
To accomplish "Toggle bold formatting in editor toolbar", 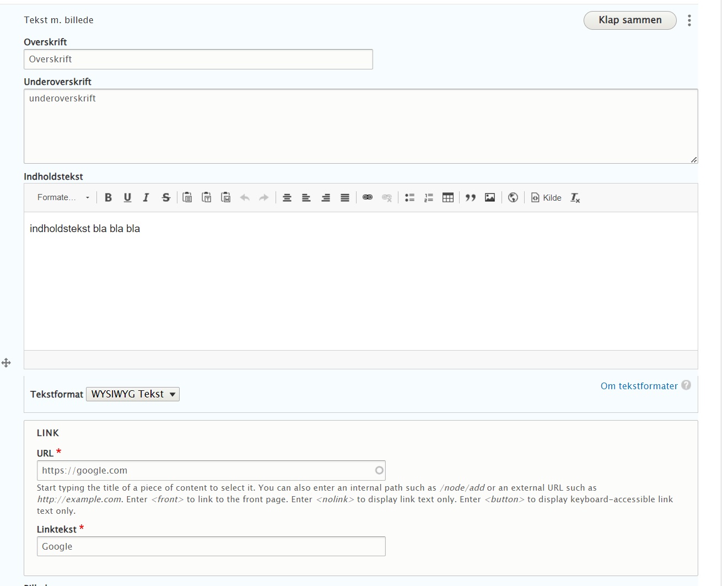I will [x=108, y=197].
